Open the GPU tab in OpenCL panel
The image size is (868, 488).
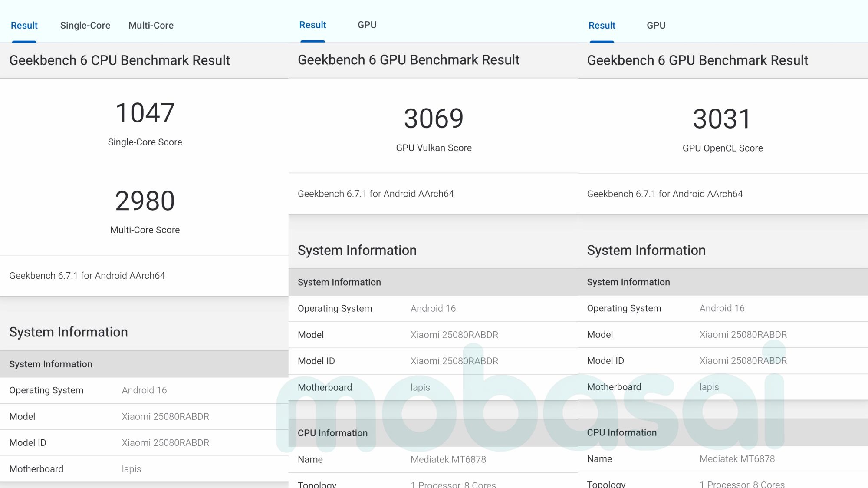(656, 26)
